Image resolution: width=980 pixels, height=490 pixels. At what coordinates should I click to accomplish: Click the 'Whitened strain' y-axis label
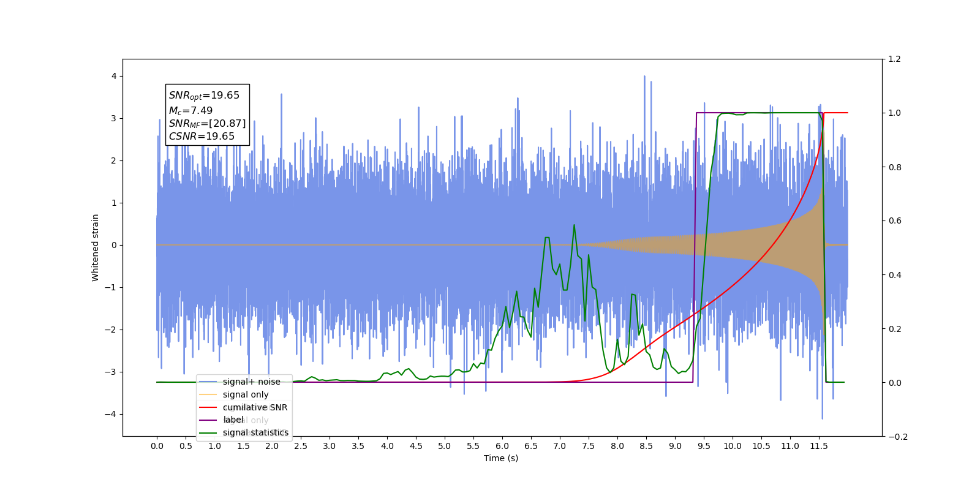click(95, 247)
